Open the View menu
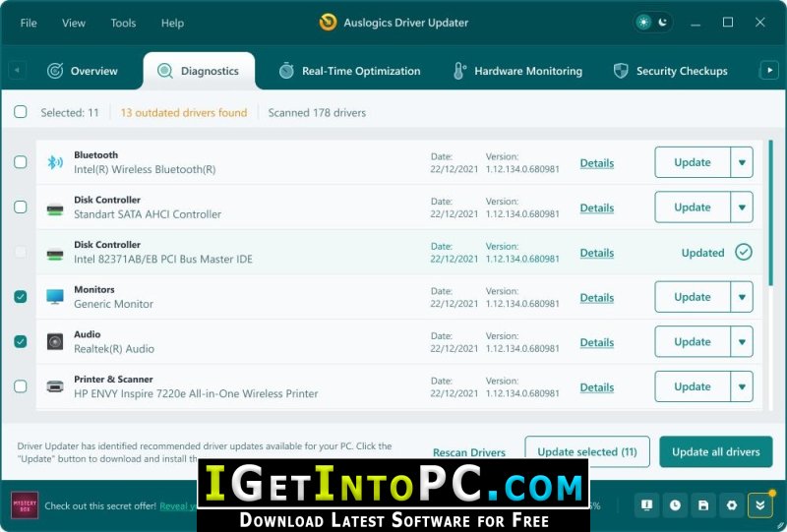This screenshot has width=787, height=532. point(74,23)
